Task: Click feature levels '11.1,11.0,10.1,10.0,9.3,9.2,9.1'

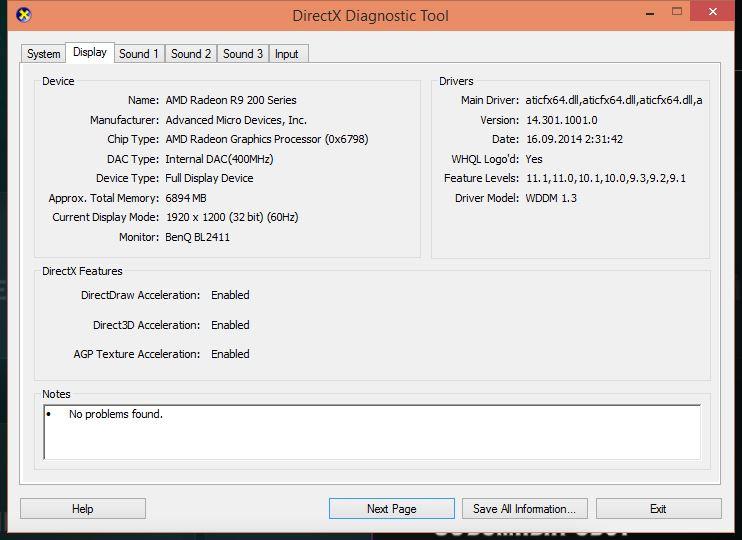Action: point(606,178)
